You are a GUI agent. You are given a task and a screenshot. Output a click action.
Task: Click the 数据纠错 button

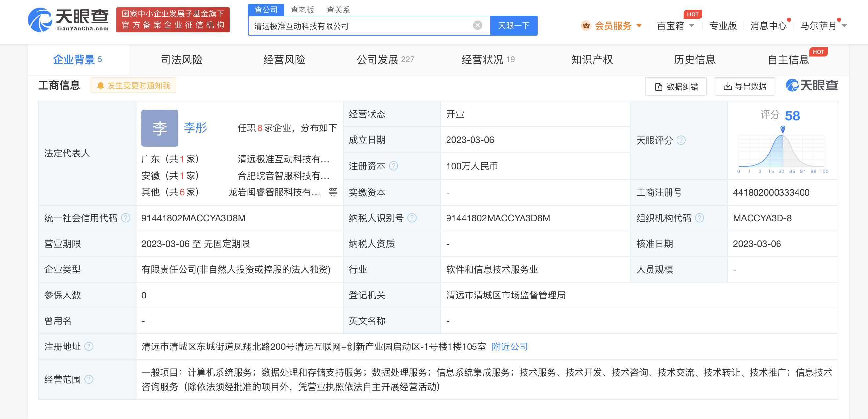tap(676, 87)
